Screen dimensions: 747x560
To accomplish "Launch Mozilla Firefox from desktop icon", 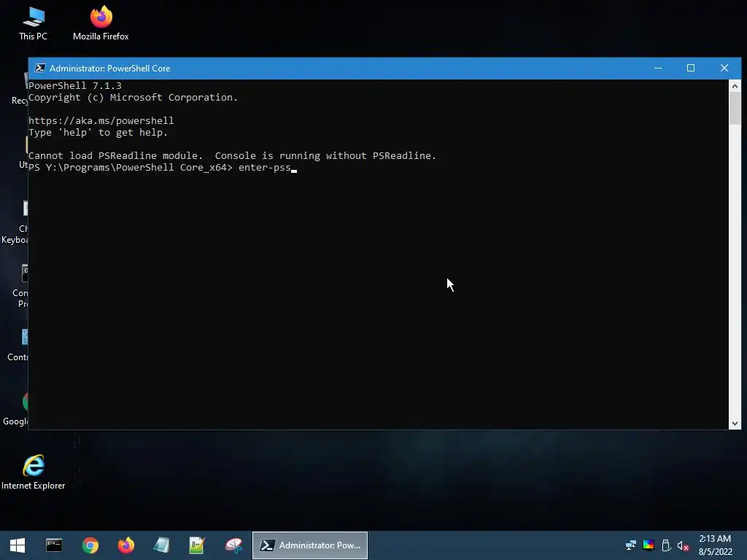I will tap(101, 24).
